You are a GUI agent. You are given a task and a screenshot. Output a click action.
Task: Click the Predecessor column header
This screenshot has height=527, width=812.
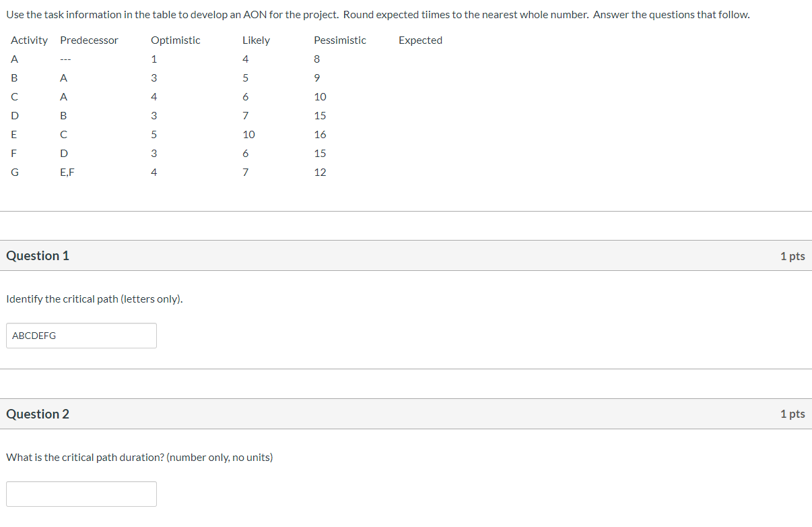tap(89, 40)
